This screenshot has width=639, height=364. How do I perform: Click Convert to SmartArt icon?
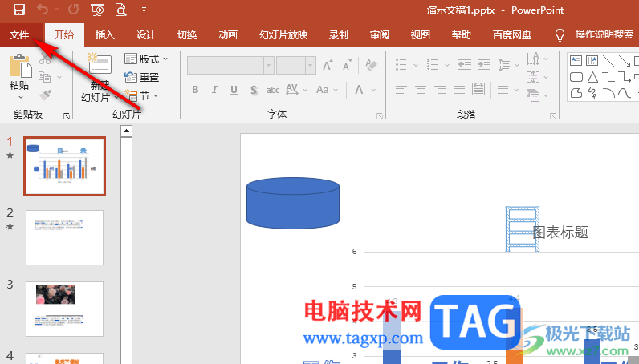point(533,95)
